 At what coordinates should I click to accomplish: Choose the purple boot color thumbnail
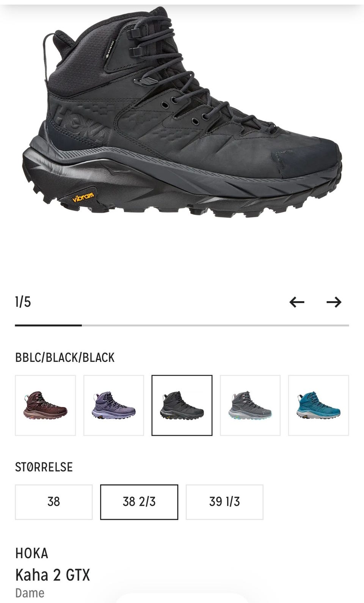click(x=114, y=405)
